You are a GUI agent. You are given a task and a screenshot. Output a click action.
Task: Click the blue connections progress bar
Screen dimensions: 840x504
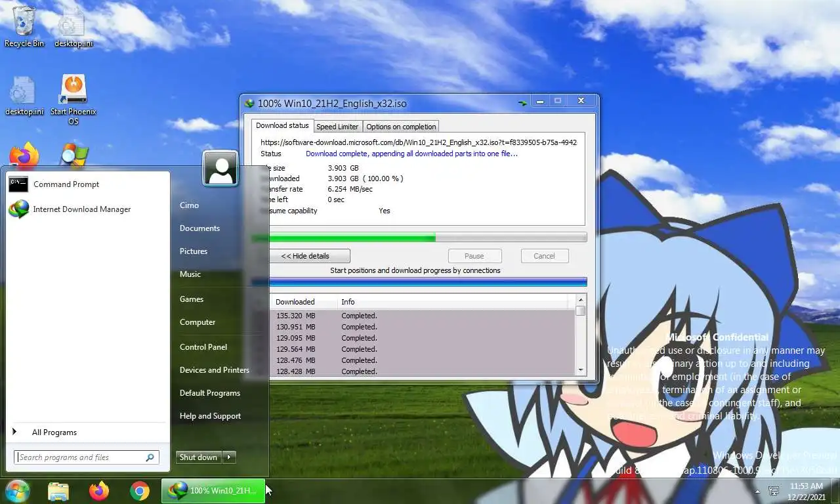tap(419, 282)
